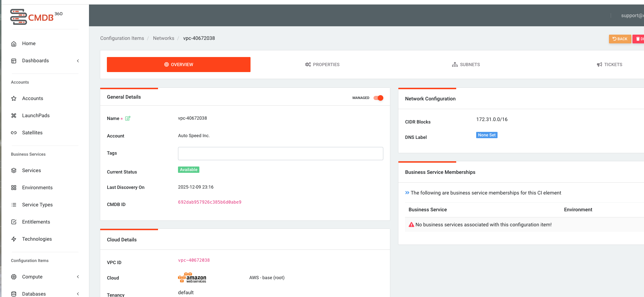
Task: Click the Account value Auto Speed Inc.
Action: [x=194, y=136]
